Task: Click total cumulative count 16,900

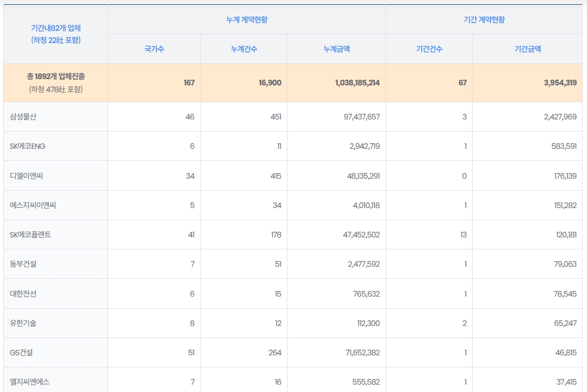Action: (x=270, y=83)
